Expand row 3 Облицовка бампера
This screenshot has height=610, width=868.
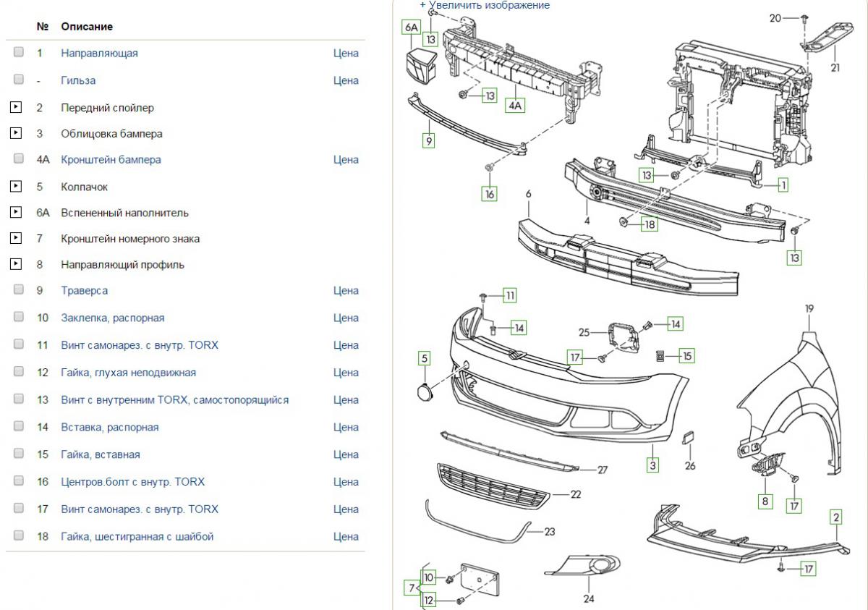coord(15,134)
